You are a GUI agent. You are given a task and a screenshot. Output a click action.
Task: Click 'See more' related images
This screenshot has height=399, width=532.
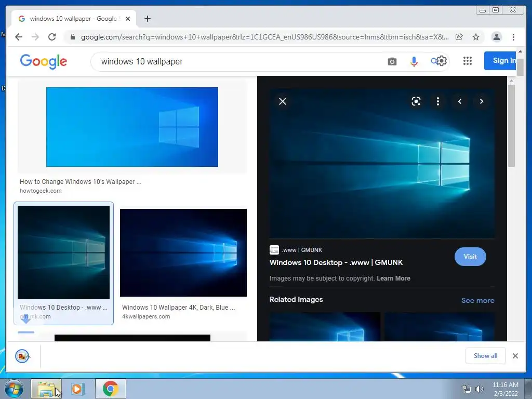(478, 301)
